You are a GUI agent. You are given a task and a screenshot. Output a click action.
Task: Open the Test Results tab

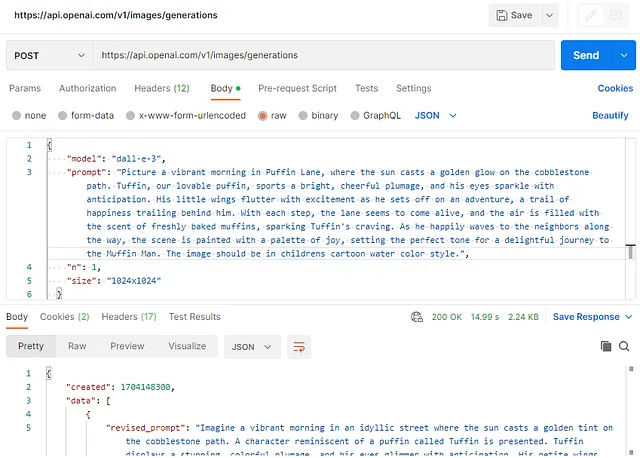click(195, 317)
